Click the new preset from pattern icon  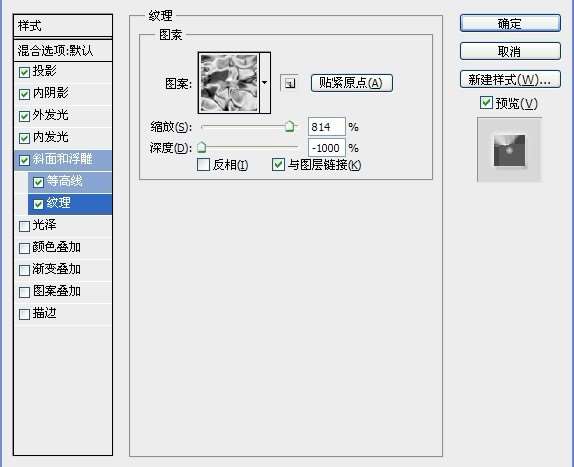[289, 83]
